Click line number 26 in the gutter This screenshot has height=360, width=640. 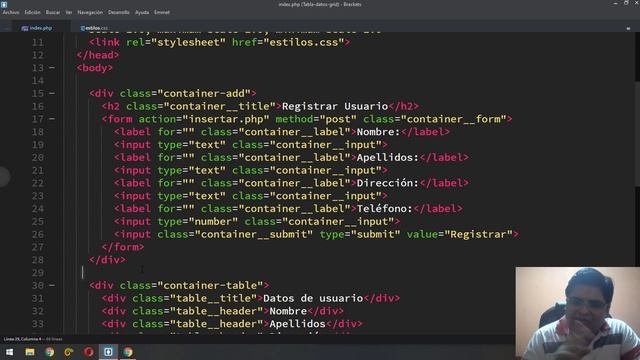(x=38, y=234)
